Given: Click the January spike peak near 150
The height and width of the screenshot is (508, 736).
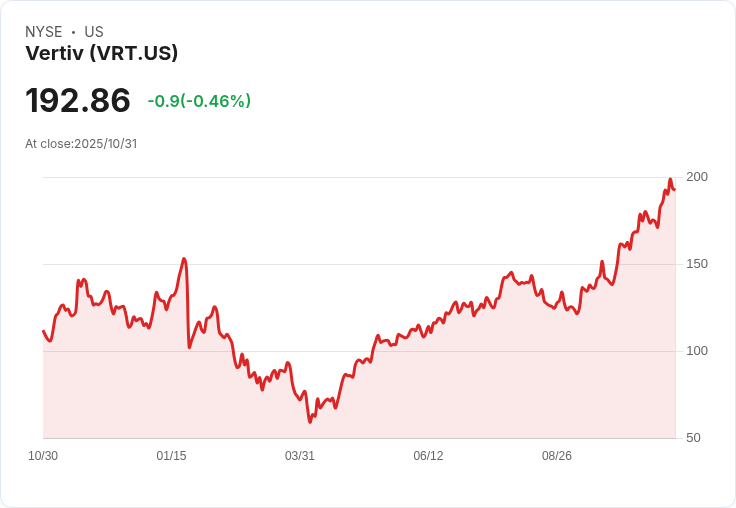Looking at the screenshot, I should [184, 259].
